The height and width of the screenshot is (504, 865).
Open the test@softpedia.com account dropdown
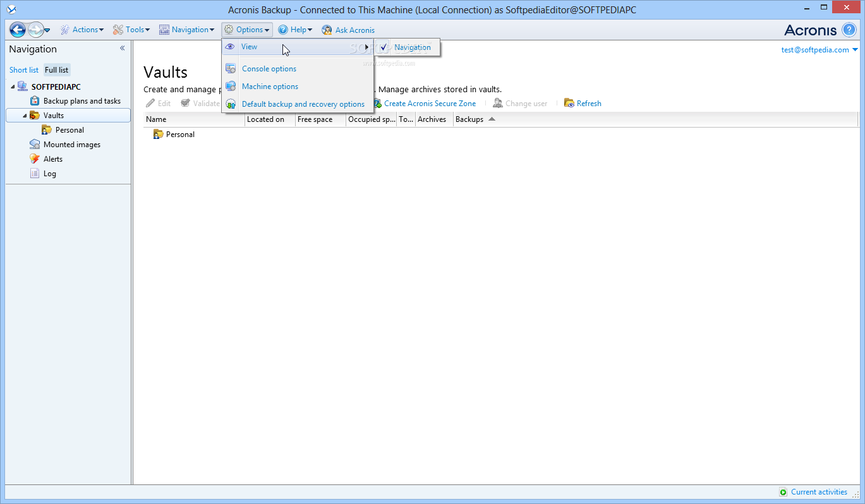[820, 50]
